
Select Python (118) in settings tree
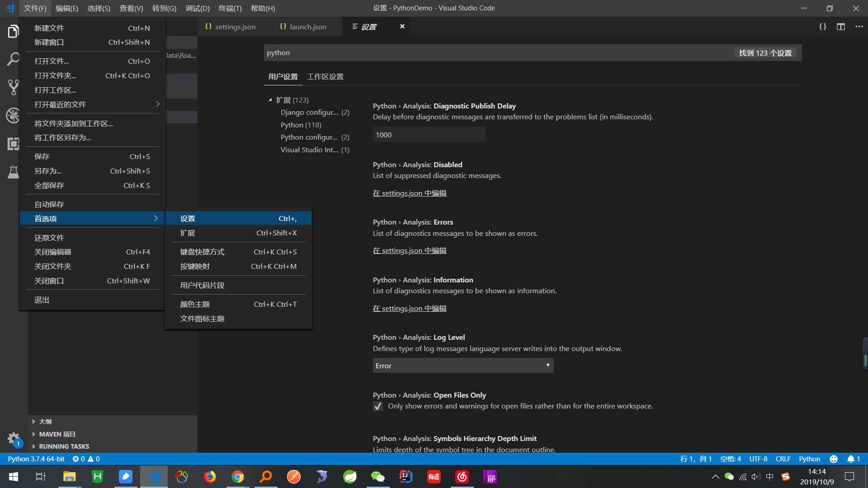coord(301,125)
